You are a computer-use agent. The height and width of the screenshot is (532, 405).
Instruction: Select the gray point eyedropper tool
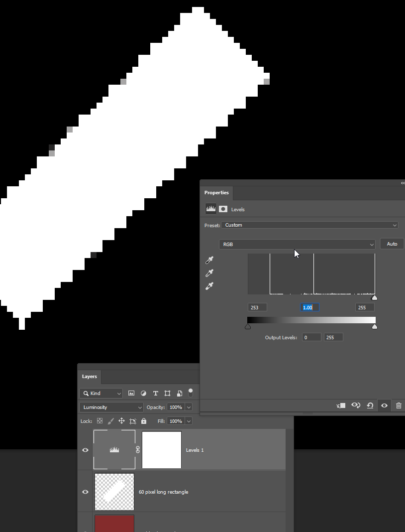209,273
